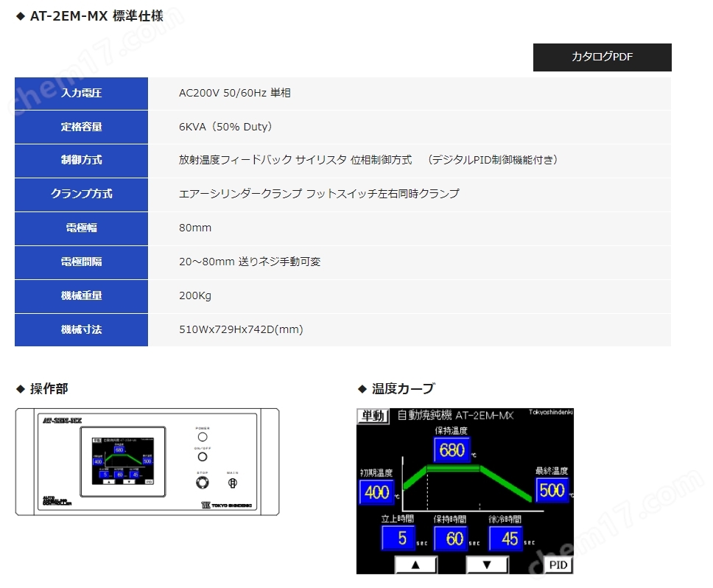Click the up arrow ▲ button
713x588 pixels.
415,565
